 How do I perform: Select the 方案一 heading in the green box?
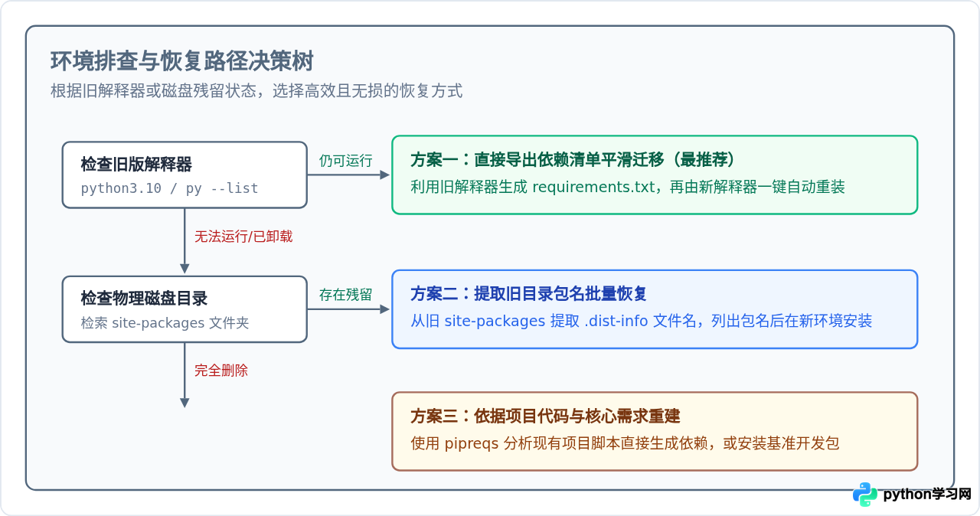(573, 159)
